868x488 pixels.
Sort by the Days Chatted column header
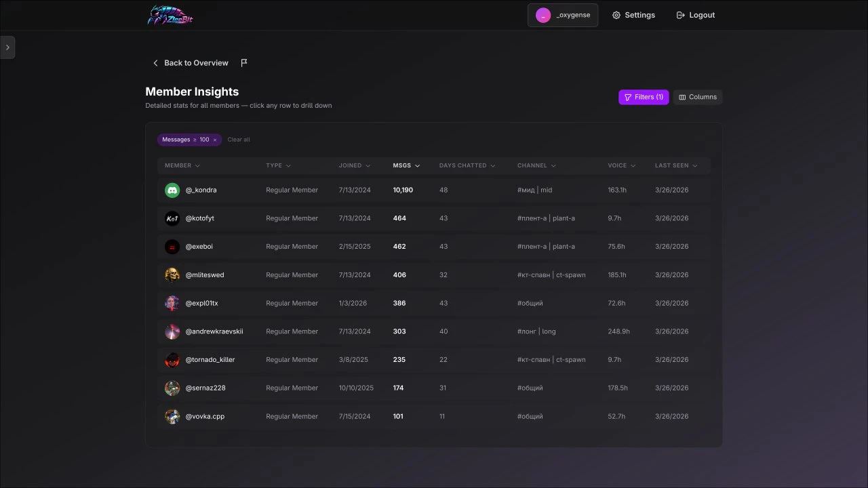click(x=467, y=165)
